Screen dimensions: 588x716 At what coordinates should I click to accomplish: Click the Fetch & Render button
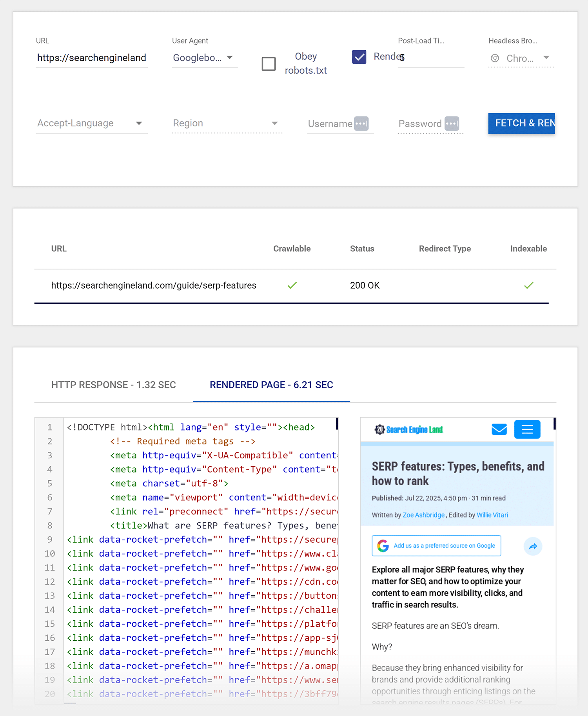click(x=521, y=123)
